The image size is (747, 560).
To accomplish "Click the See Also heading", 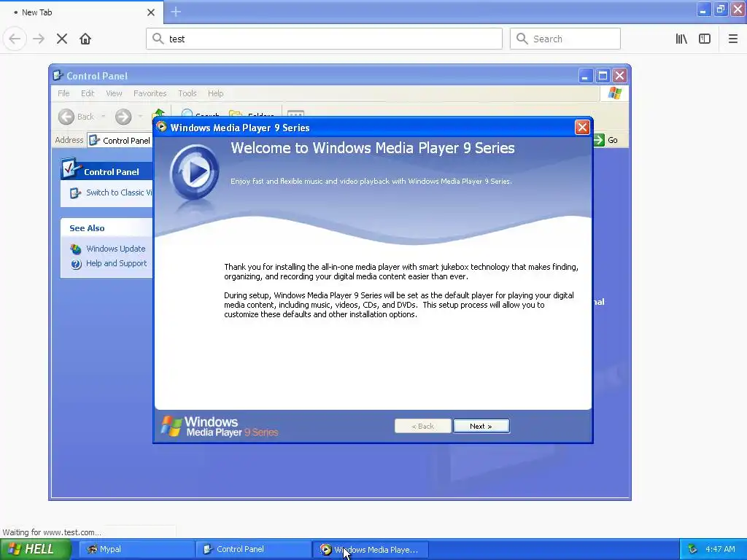I will (88, 228).
